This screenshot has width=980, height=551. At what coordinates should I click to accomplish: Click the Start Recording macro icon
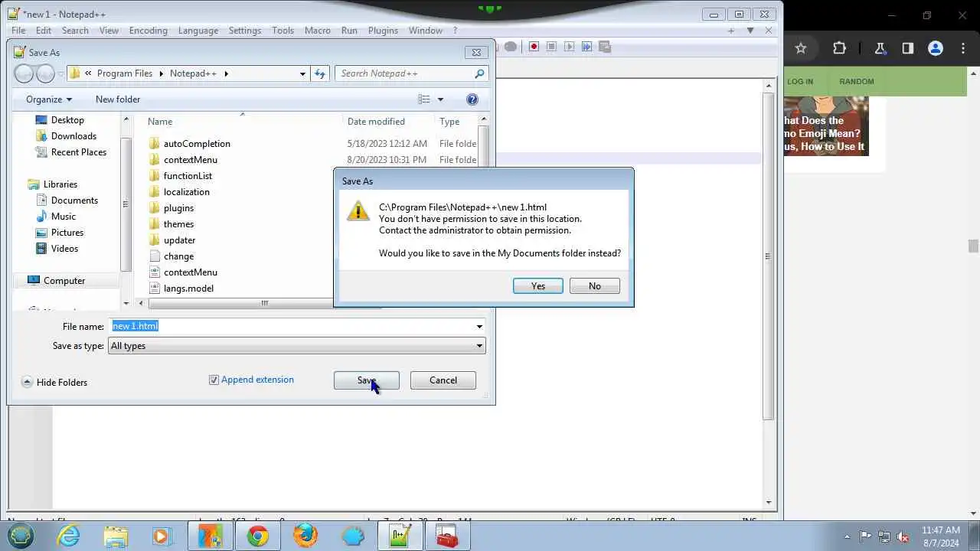pyautogui.click(x=534, y=47)
